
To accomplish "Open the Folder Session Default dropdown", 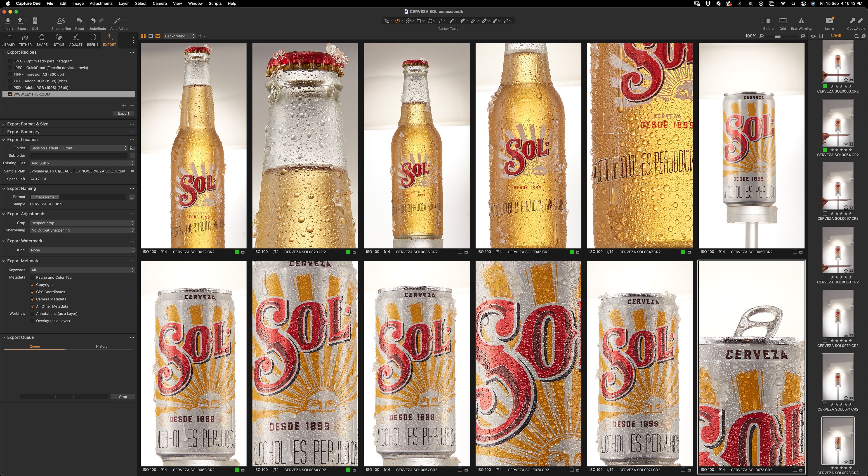I will coord(79,148).
